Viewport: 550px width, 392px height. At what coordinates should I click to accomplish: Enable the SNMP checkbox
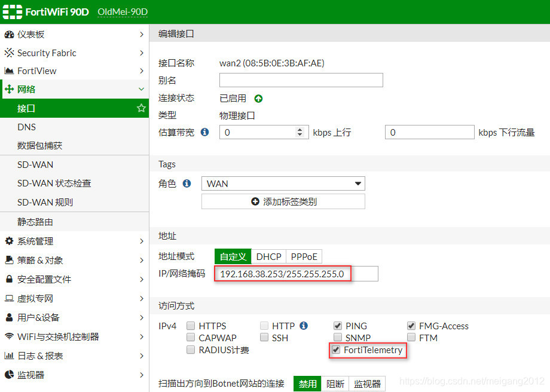pyautogui.click(x=337, y=337)
